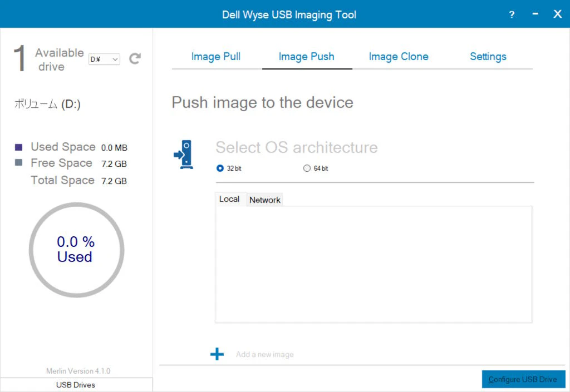The height and width of the screenshot is (392, 570).
Task: Click the USB Drives panel button
Action: coord(76,385)
